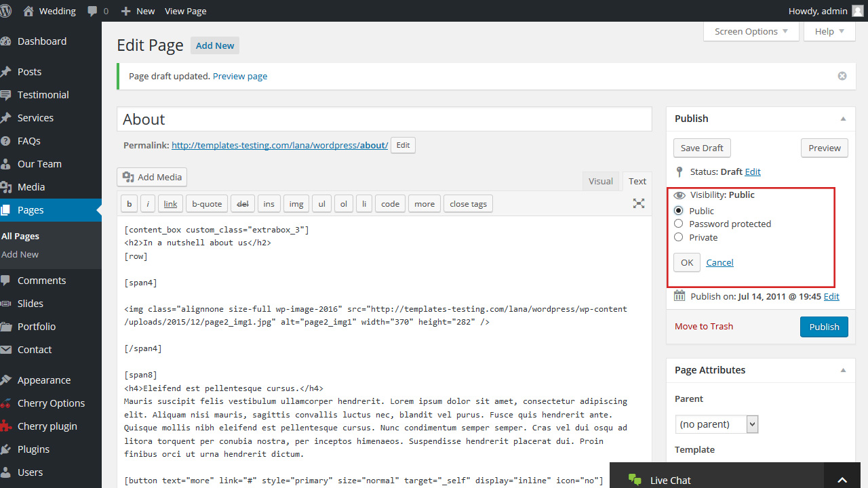Click the admin avatar icon
868x488 pixels.
tap(858, 11)
